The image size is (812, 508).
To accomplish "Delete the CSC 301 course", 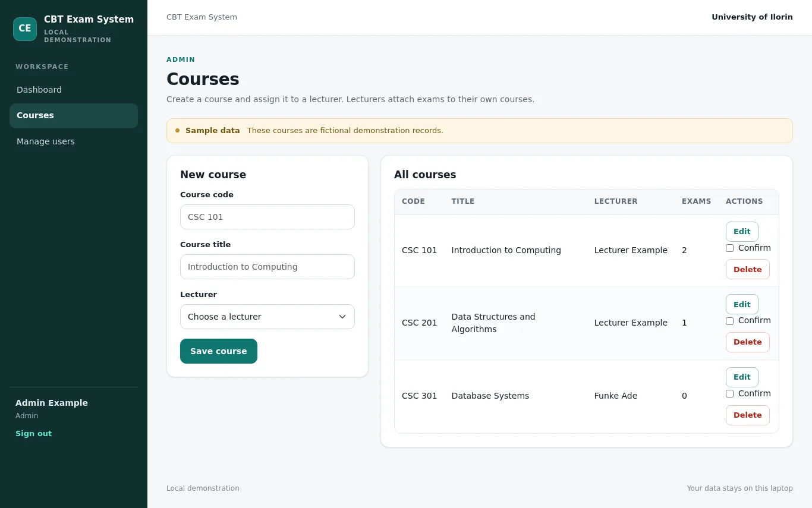I will [x=748, y=415].
